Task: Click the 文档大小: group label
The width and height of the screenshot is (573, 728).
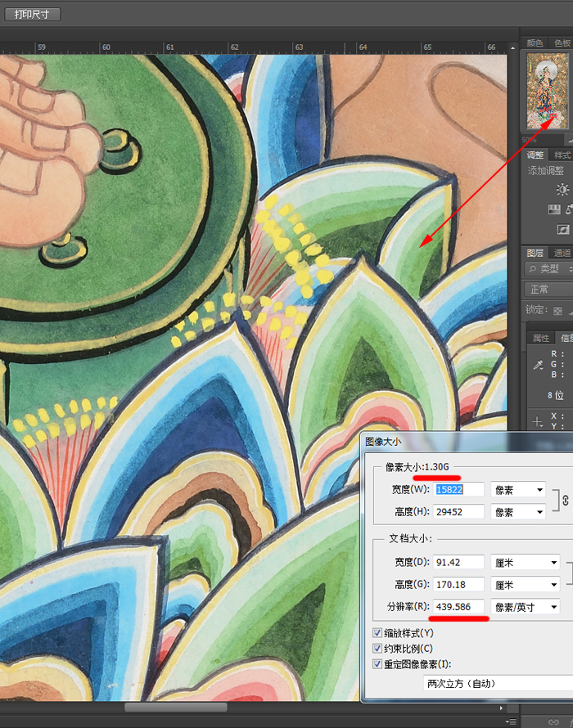Action: pyautogui.click(x=410, y=538)
